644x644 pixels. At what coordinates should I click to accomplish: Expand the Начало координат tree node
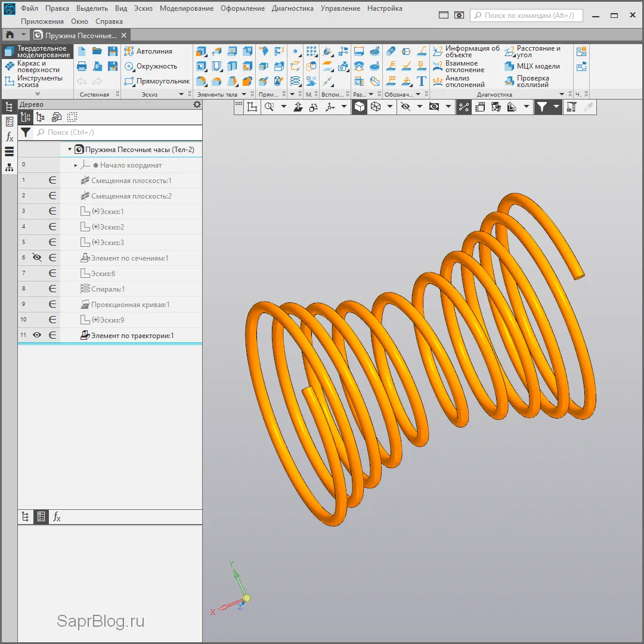tap(76, 165)
